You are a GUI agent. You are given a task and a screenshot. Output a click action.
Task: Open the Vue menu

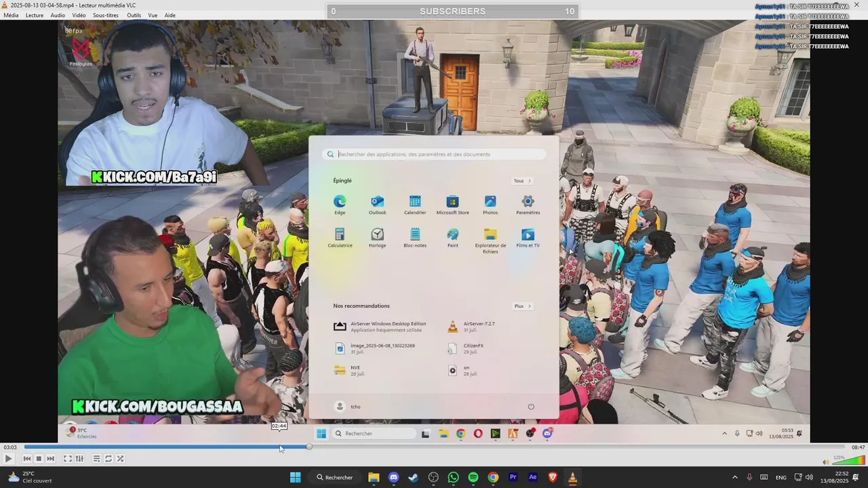[x=153, y=15]
